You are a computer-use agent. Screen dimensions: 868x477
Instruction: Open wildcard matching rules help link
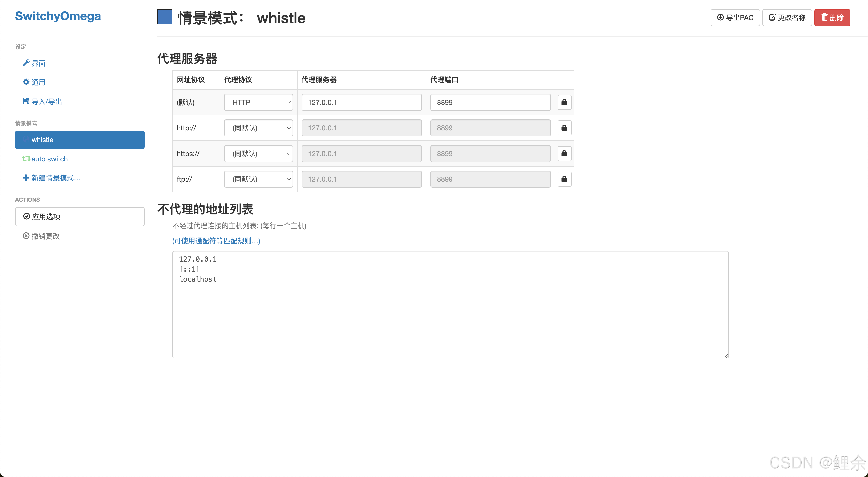tap(216, 241)
